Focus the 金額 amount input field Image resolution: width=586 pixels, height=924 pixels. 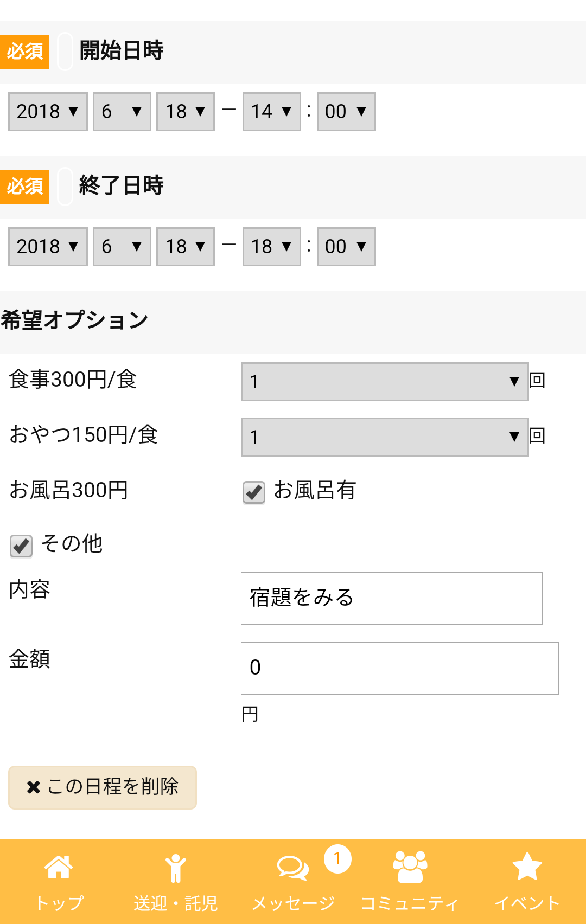(x=400, y=668)
